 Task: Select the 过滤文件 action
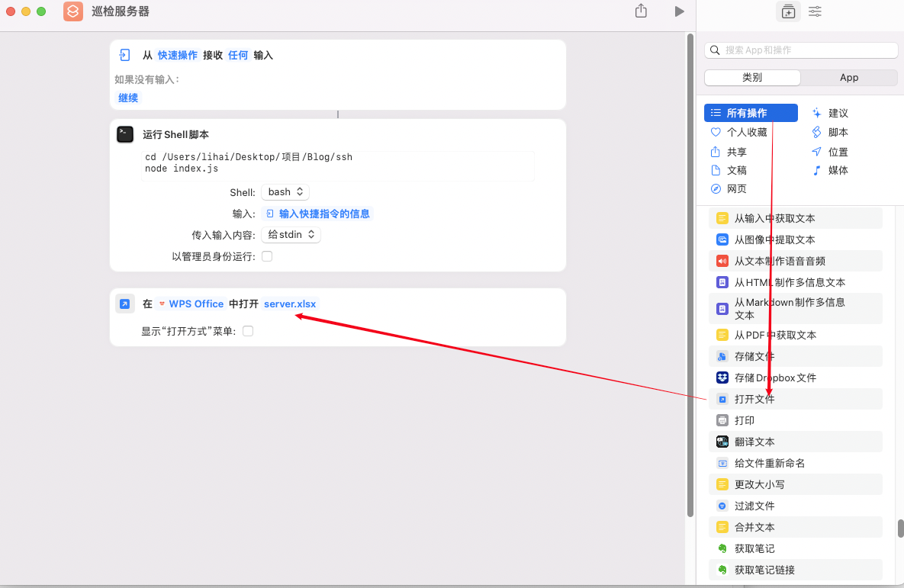pos(795,506)
